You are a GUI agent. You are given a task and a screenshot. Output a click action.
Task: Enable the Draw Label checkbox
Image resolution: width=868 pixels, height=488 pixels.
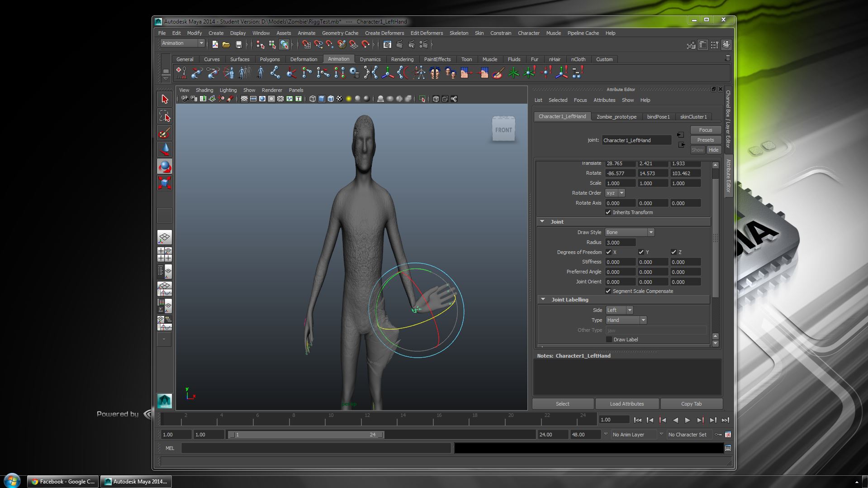[610, 340]
